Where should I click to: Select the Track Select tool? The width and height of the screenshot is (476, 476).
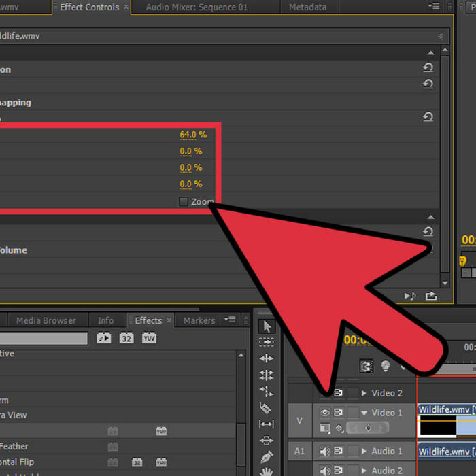pyautogui.click(x=267, y=342)
